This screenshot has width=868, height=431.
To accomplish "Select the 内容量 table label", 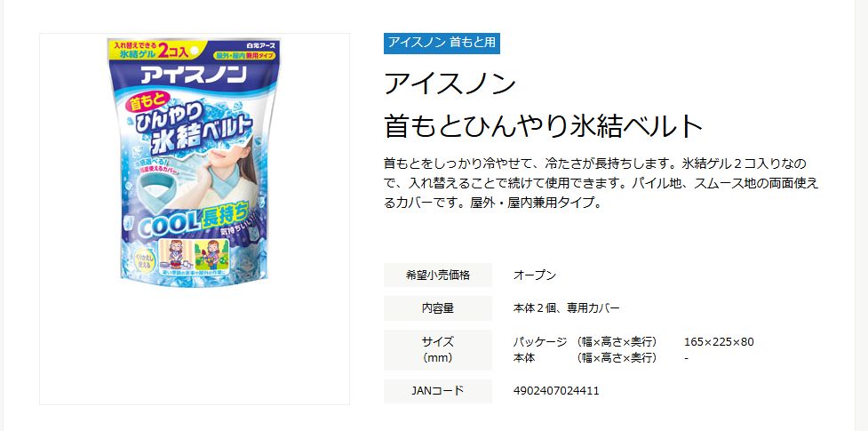I will point(437,308).
